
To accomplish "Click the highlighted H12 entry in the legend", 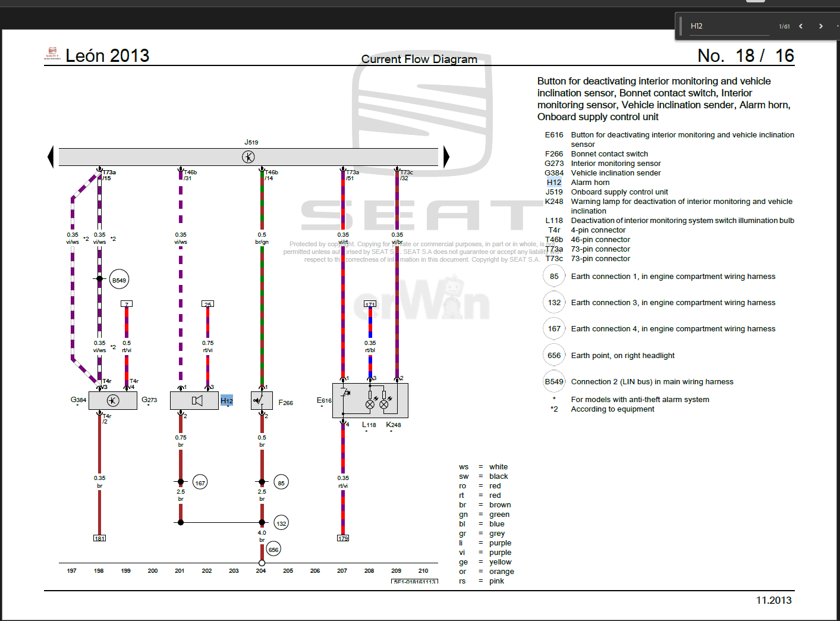I will (554, 183).
